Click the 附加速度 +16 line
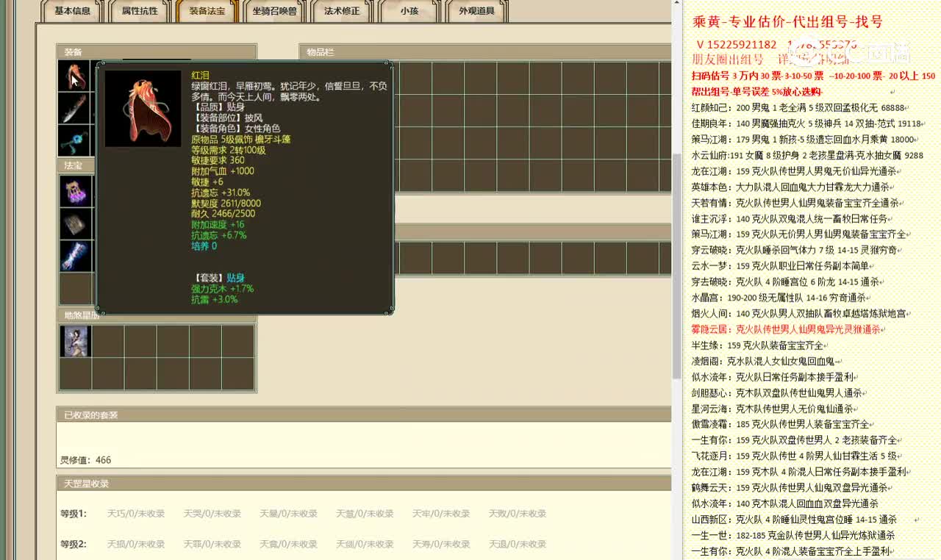 [218, 225]
